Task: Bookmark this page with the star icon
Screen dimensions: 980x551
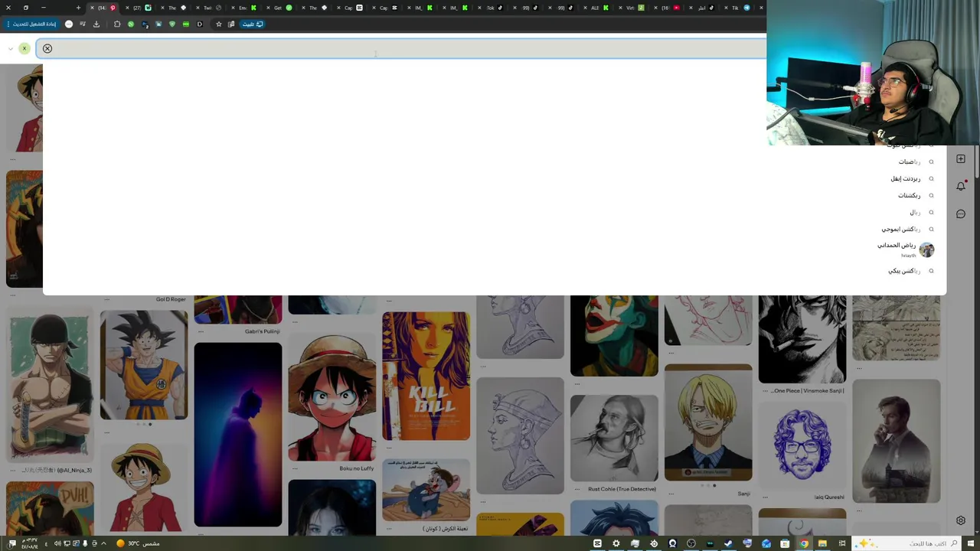Action: coord(218,24)
